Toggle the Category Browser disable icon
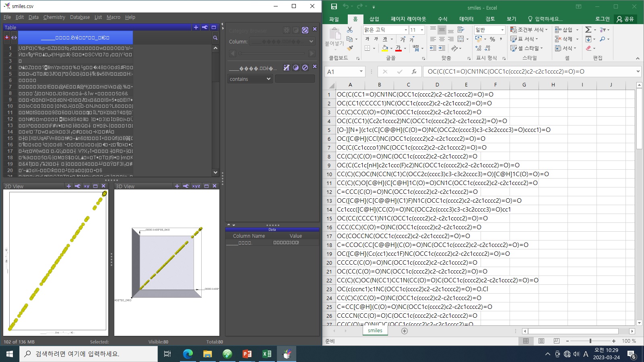 click(x=305, y=30)
